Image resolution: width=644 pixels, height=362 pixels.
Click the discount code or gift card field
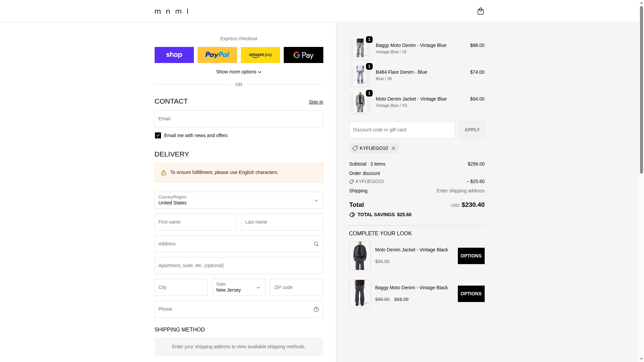(x=402, y=130)
